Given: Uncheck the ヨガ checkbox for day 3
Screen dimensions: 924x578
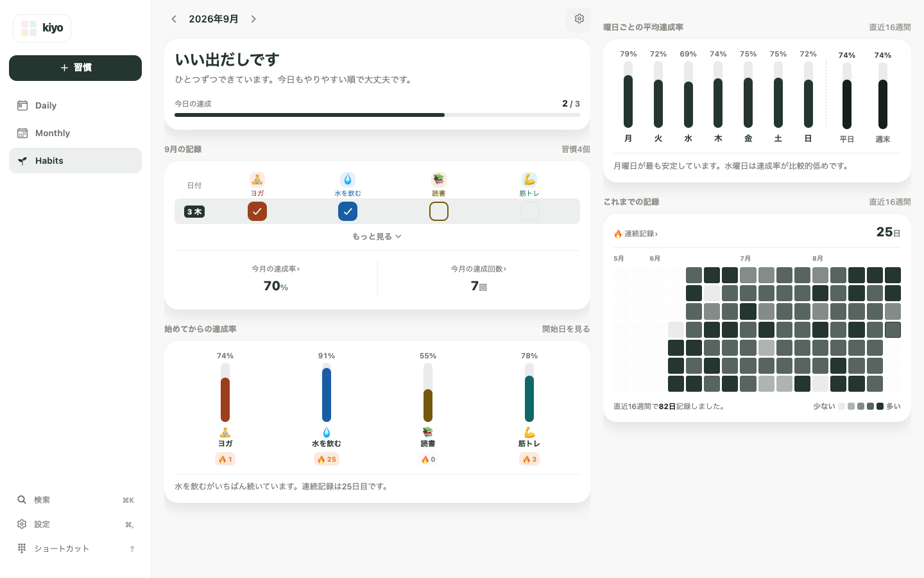Looking at the screenshot, I should coord(257,211).
